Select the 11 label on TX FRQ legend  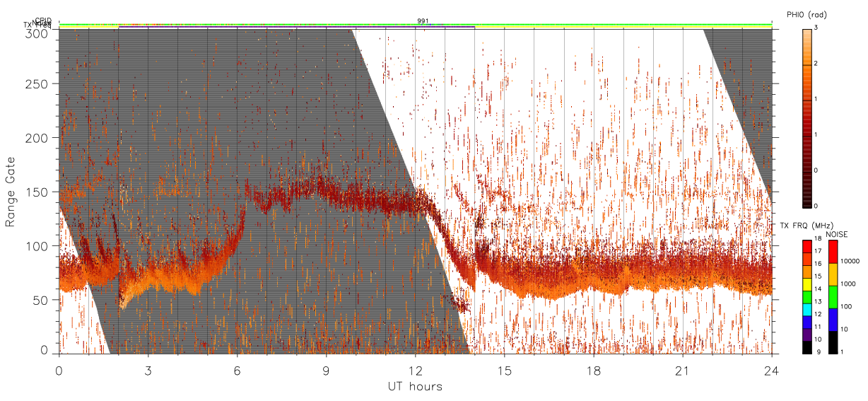click(x=818, y=327)
